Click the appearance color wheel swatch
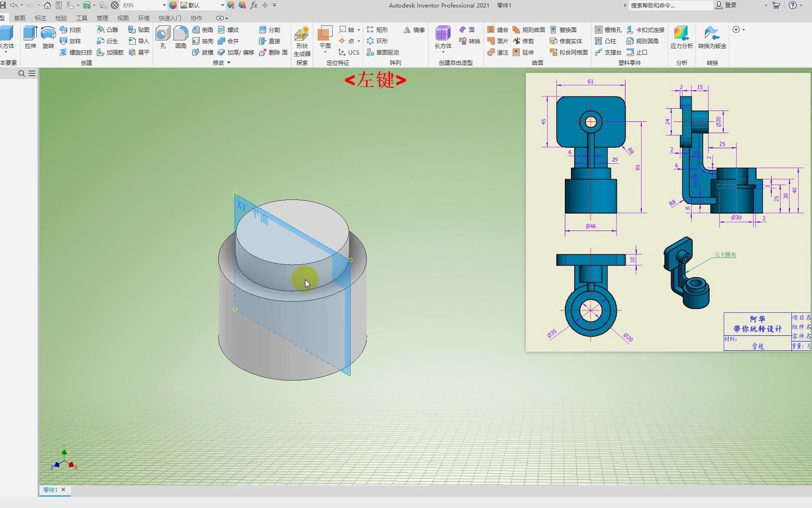812x508 pixels. pos(173,5)
